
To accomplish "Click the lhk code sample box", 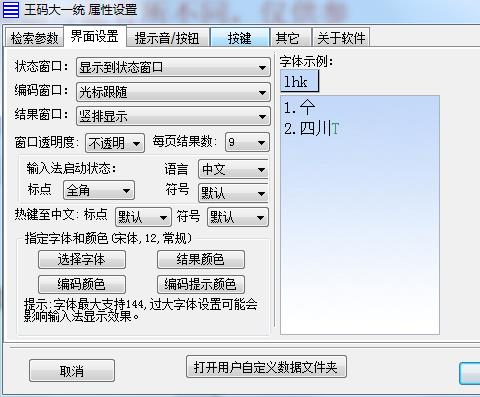I will click(x=299, y=82).
